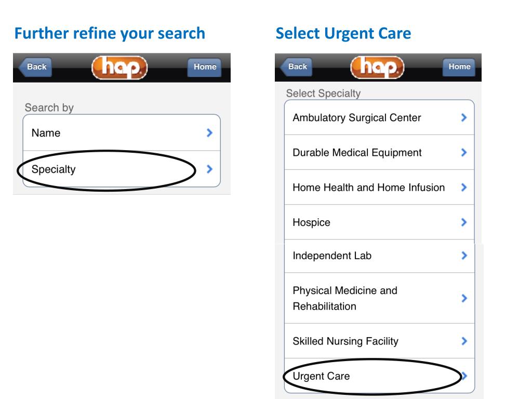
Task: Select Physical Medicine and Rehabilitation
Action: (379, 298)
